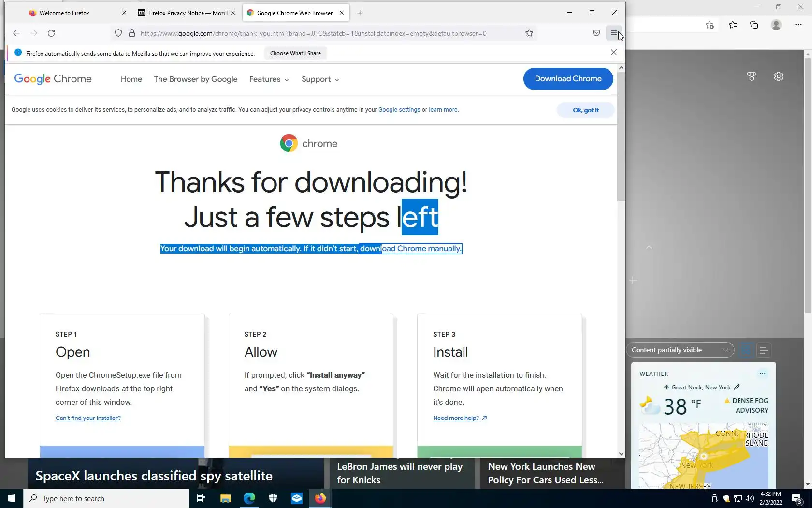
Task: Open the Save to Pocket icon
Action: click(596, 33)
